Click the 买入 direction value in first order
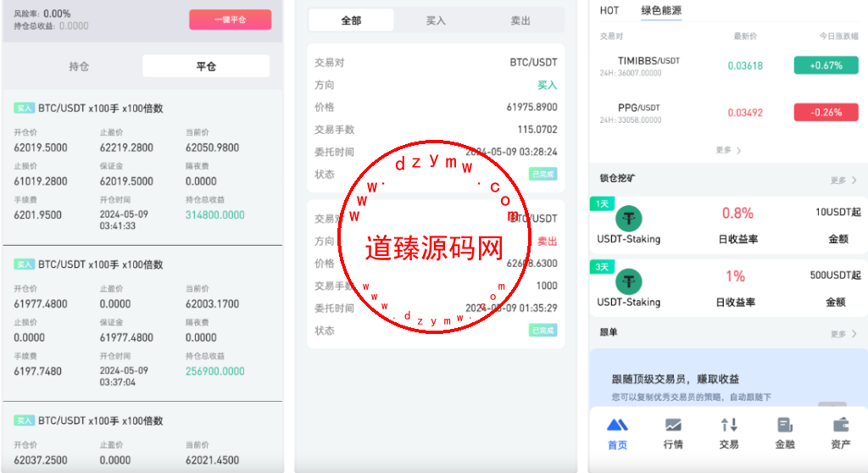This screenshot has width=868, height=473. pos(547,85)
